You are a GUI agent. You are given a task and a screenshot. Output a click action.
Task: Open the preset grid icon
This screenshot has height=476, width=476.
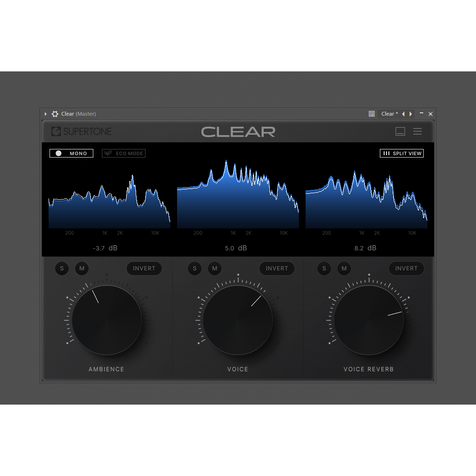[x=372, y=114]
